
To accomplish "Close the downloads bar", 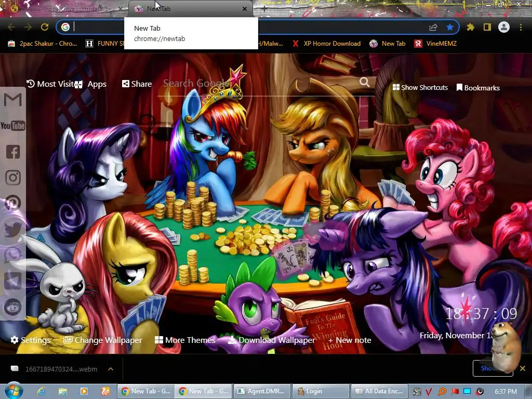I will 523,368.
